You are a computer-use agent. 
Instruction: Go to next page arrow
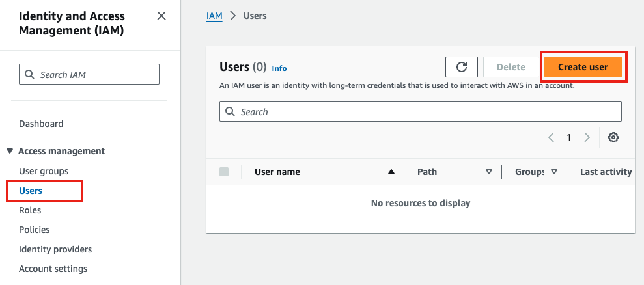pos(587,137)
